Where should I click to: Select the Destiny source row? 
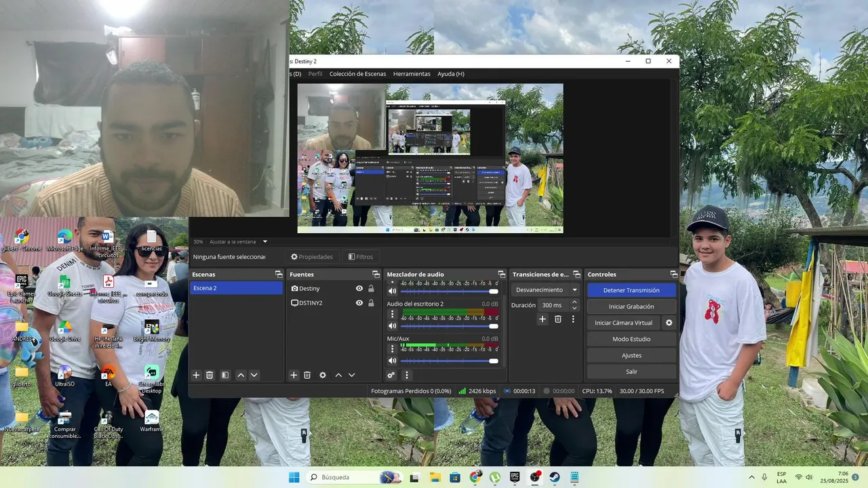(333, 289)
